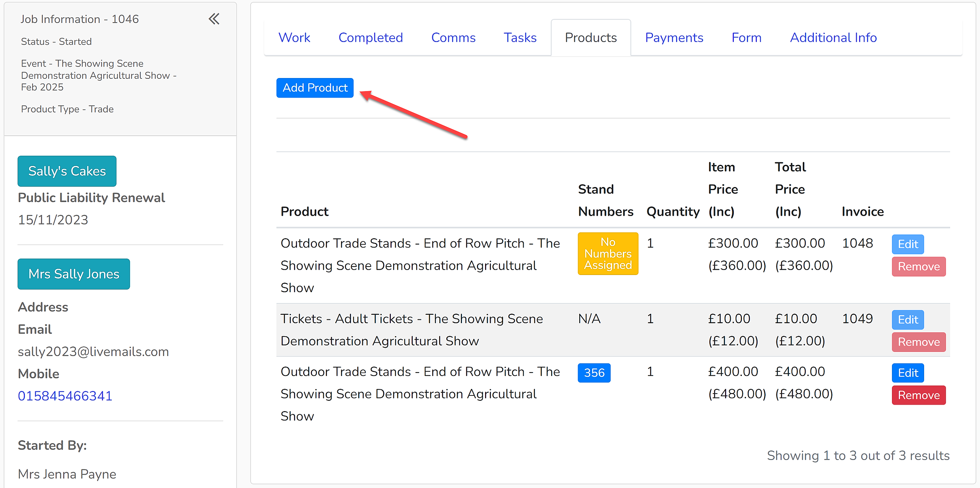This screenshot has width=980, height=488.
Task: Click invoice number 1048
Action: click(857, 243)
